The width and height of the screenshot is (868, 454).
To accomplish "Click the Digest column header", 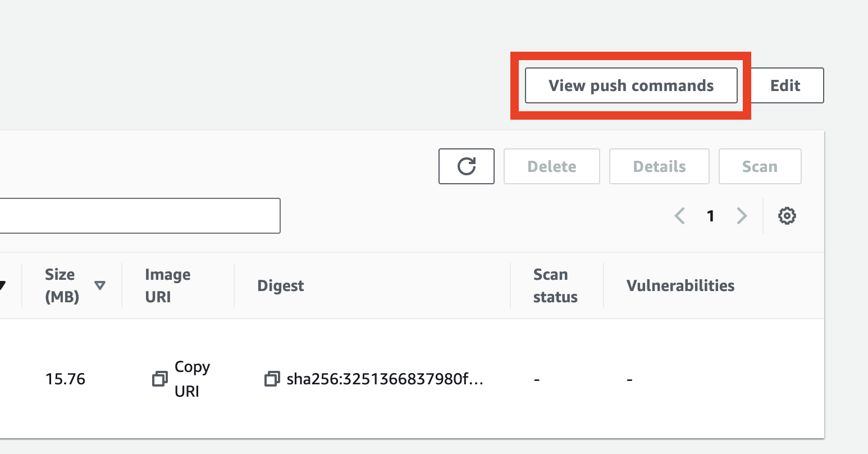I will point(281,285).
